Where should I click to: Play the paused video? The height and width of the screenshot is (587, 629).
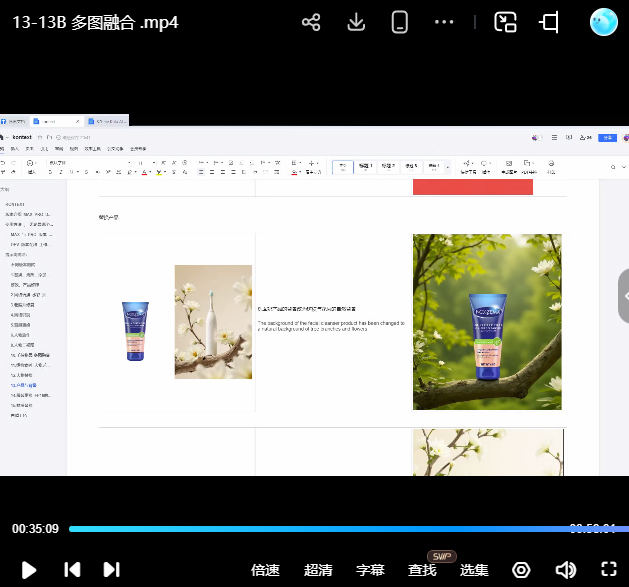click(29, 569)
